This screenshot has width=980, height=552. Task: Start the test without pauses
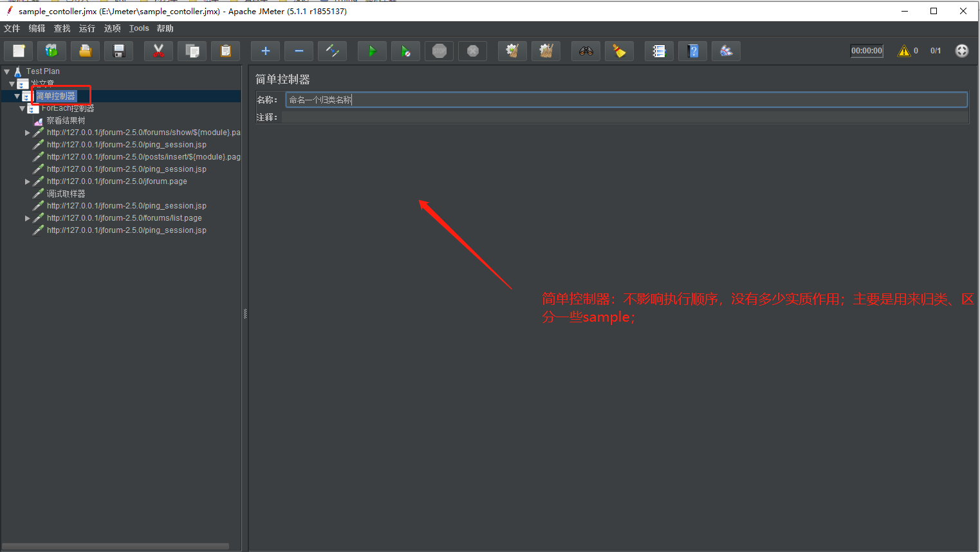click(x=405, y=51)
